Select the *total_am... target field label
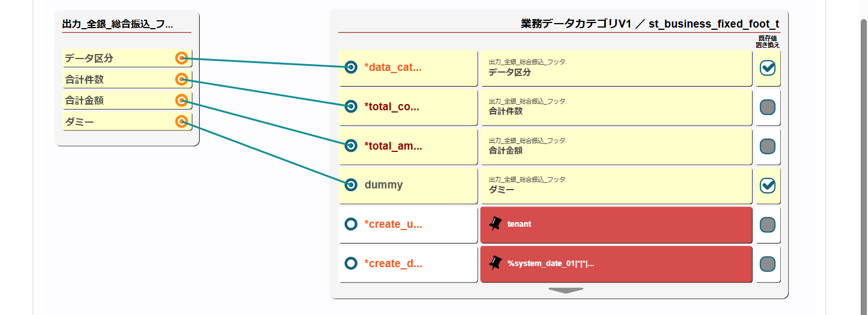 coord(393,146)
